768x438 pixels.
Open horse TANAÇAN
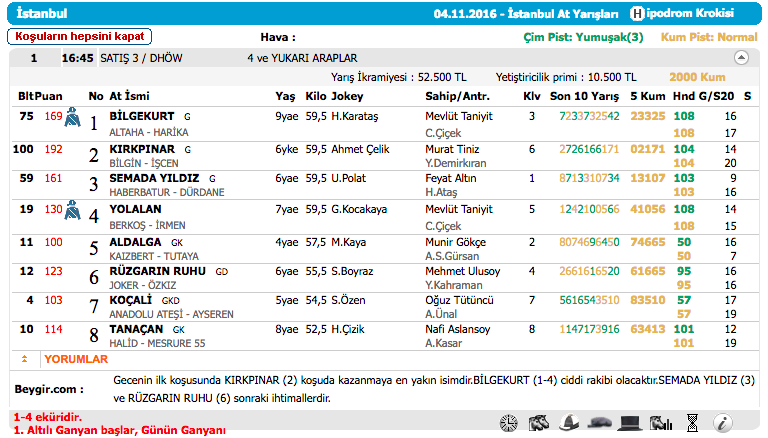(136, 329)
